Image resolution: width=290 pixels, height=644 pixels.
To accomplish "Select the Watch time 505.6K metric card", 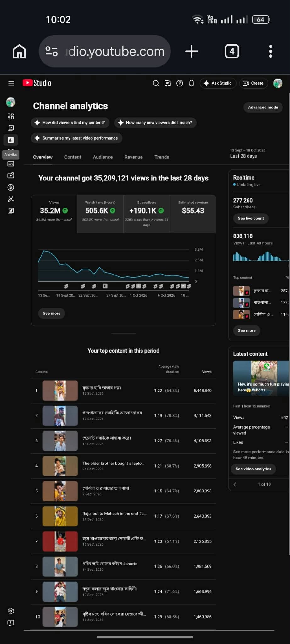I will coord(100,214).
